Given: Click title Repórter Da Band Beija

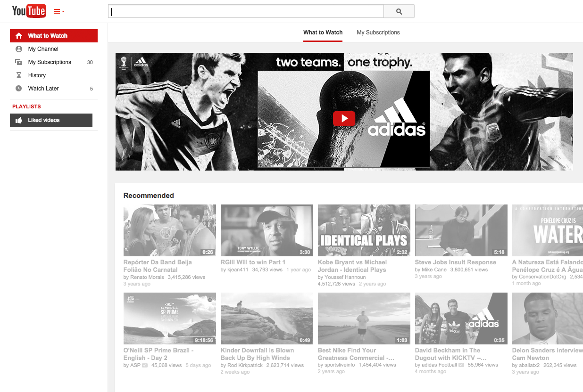Looking at the screenshot, I should (x=158, y=266).
